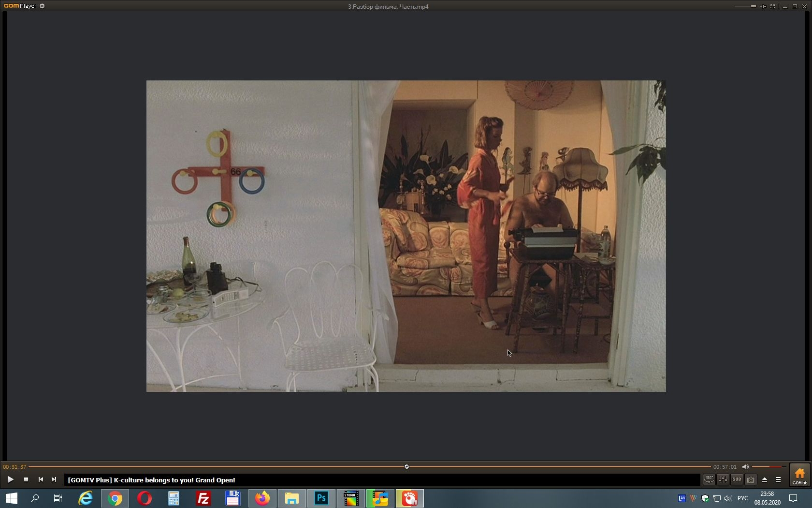
Task: Switch to the GOM Player taskbar button
Action: [x=410, y=498]
